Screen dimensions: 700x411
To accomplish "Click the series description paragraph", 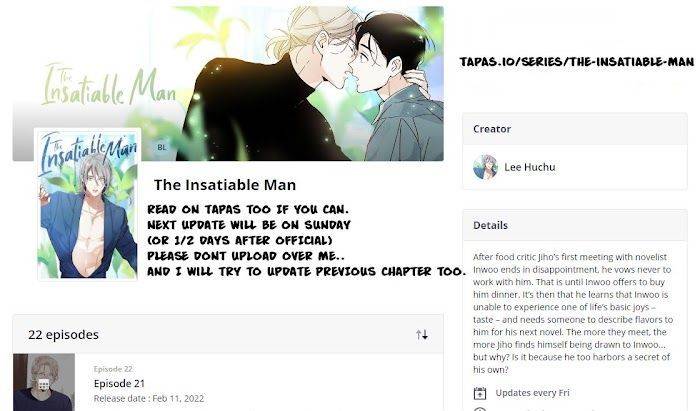I will coord(573,313).
